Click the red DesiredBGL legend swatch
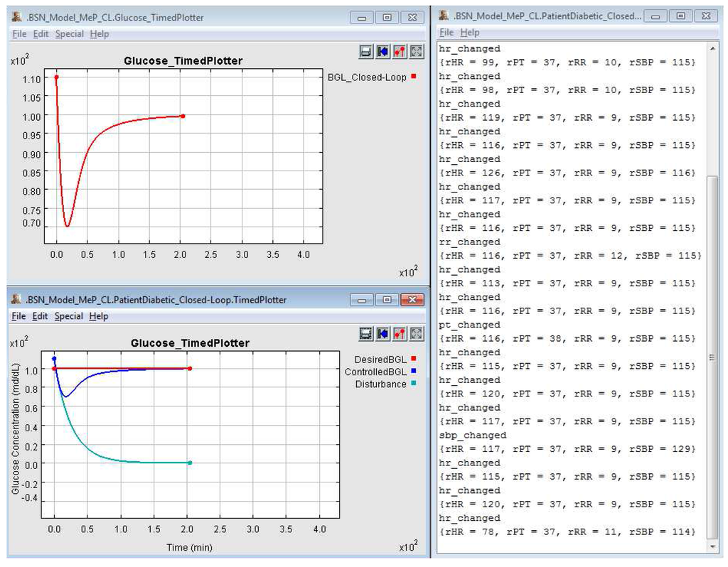 point(413,359)
